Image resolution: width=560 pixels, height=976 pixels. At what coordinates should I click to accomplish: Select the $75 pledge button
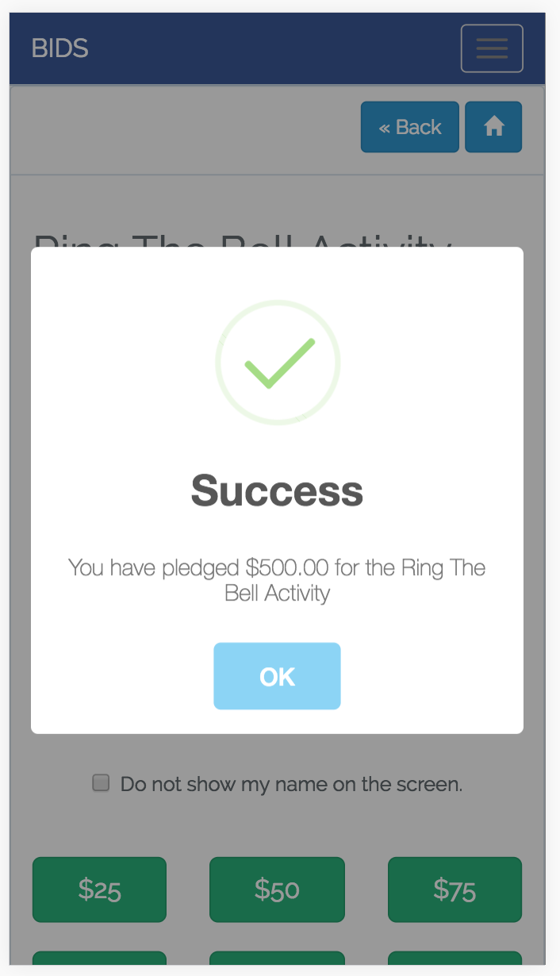pyautogui.click(x=455, y=890)
